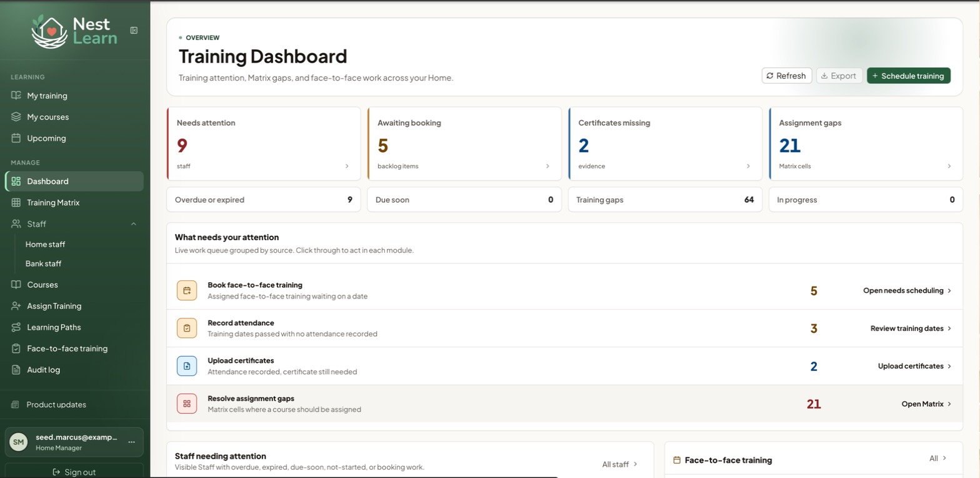Click the Upcoming calendar icon
Viewport: 980px width, 478px height.
pyautogui.click(x=16, y=138)
